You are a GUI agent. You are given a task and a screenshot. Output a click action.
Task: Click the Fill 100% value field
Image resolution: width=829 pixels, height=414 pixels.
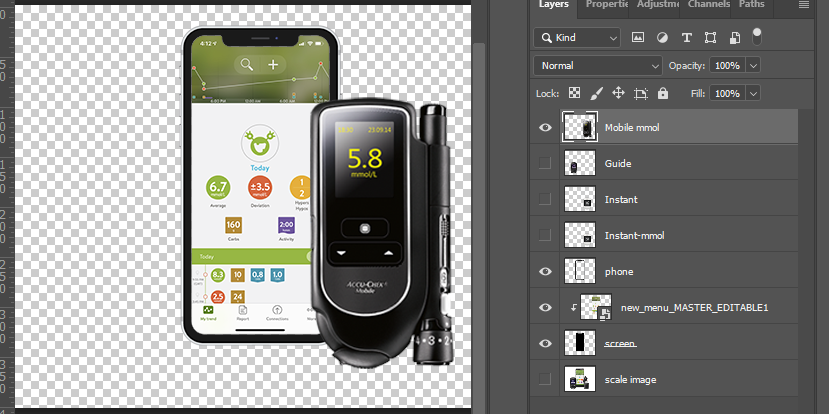coord(727,94)
